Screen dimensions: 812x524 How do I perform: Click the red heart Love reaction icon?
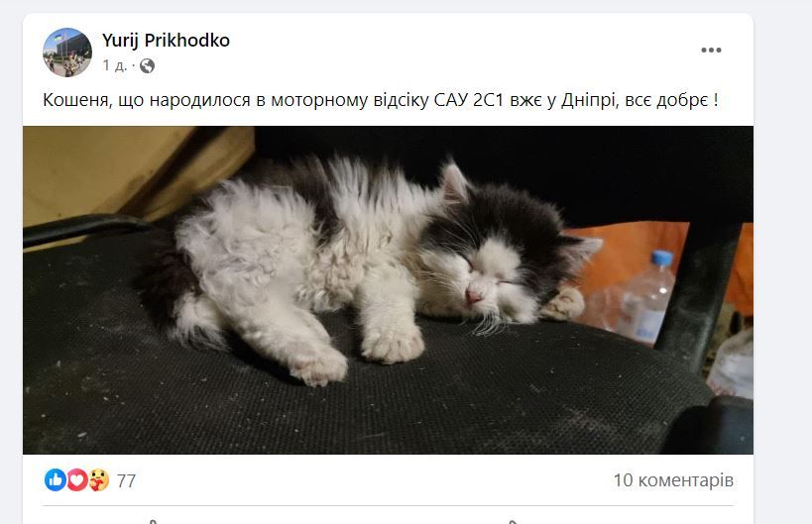click(x=76, y=480)
